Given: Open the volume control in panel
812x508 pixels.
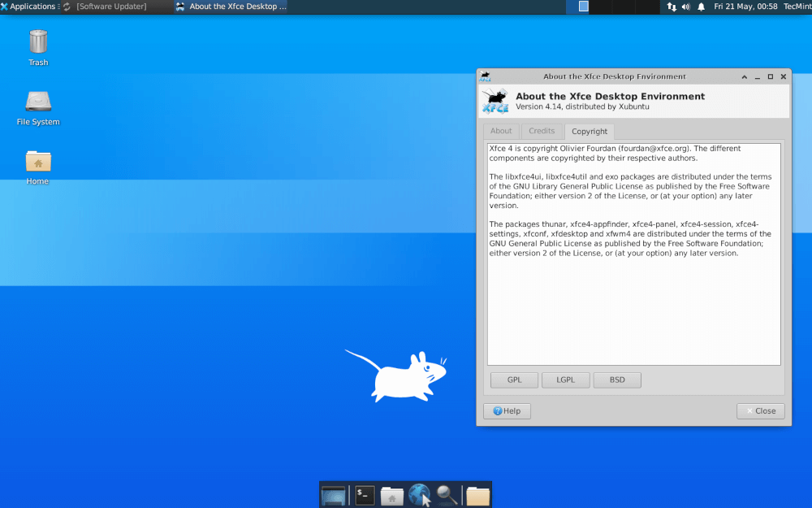Looking at the screenshot, I should coord(685,7).
